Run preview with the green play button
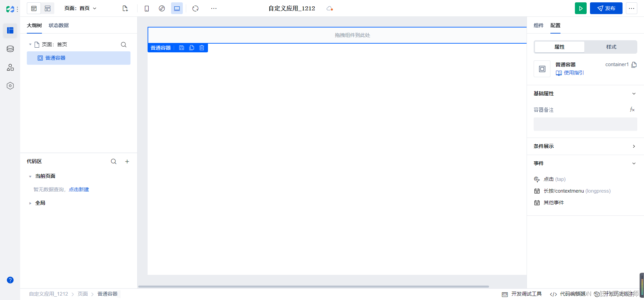Screen dimensions: 644x300 581,8
